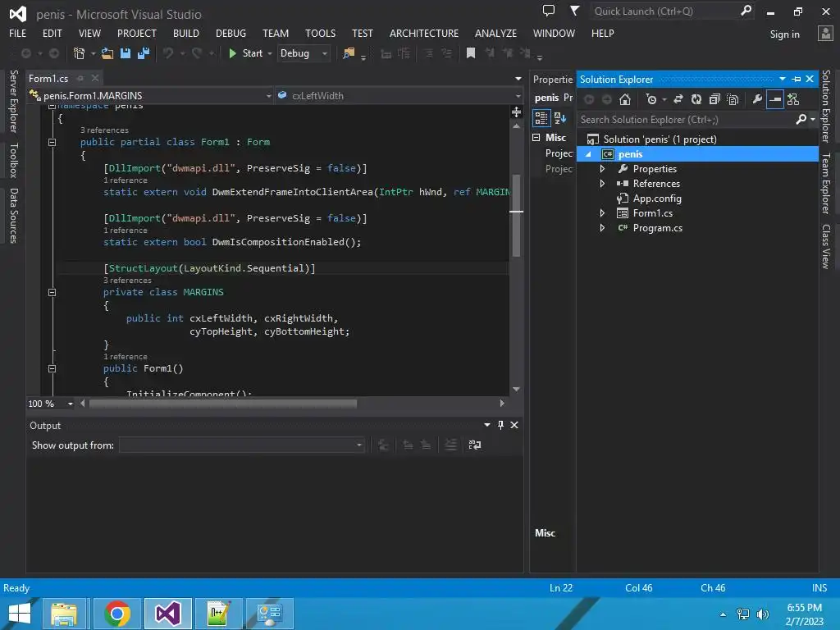840x630 pixels.
Task: Click the Solution Explorer Home icon
Action: 624,99
